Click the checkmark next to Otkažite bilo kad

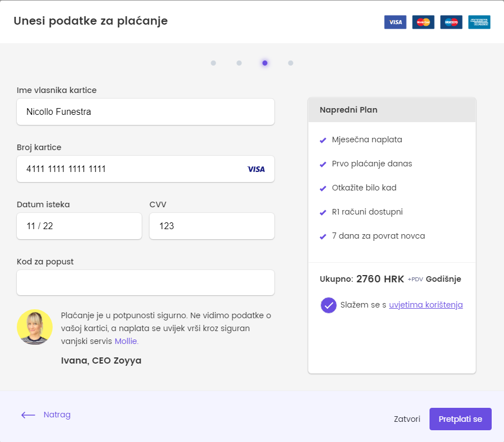click(x=323, y=188)
